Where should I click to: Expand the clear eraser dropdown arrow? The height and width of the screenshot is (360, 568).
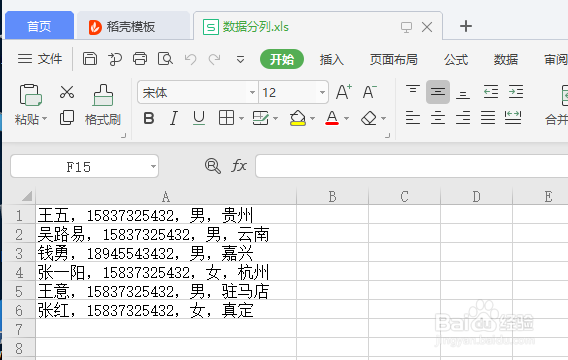coord(383,118)
